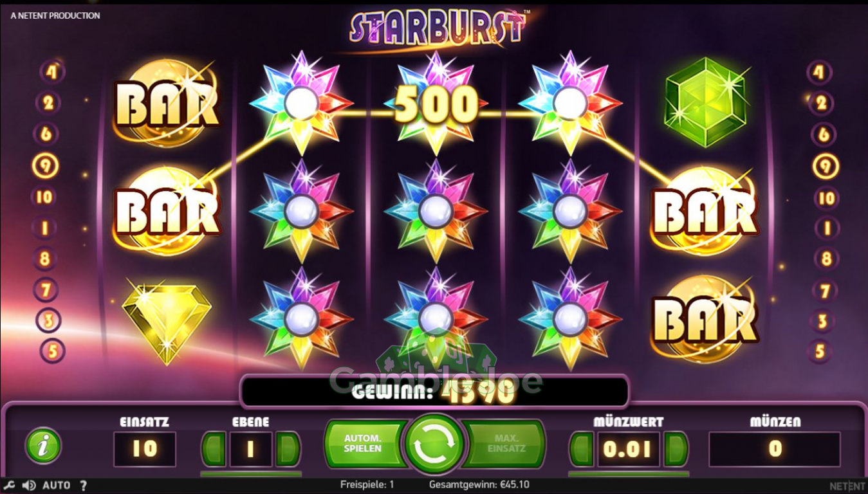868x494 pixels.
Task: Click the Münzen coins display field
Action: (x=775, y=449)
